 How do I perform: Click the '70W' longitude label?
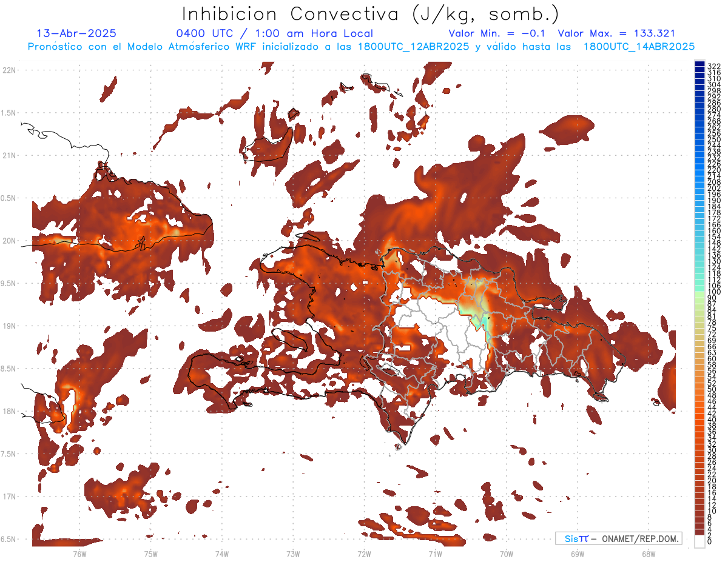pos(507,554)
